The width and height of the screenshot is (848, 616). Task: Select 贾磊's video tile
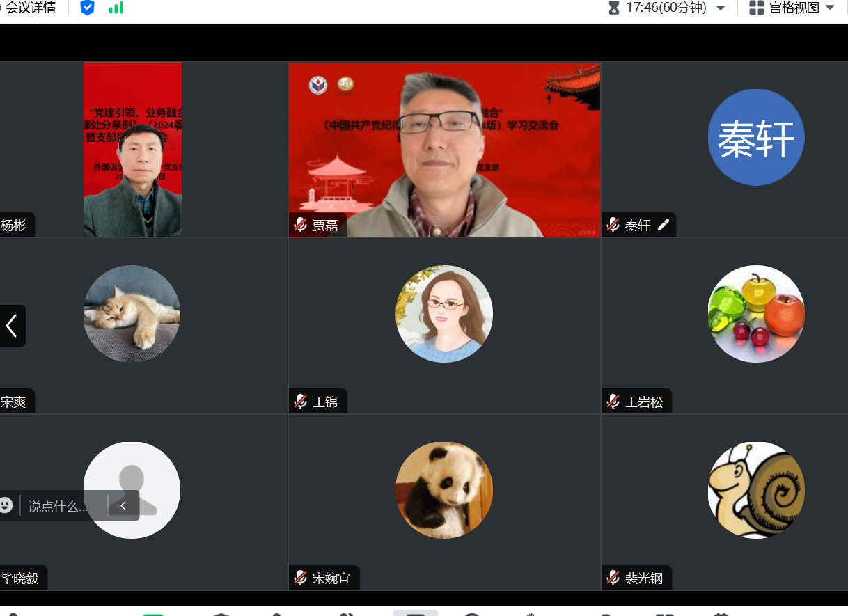[444, 150]
